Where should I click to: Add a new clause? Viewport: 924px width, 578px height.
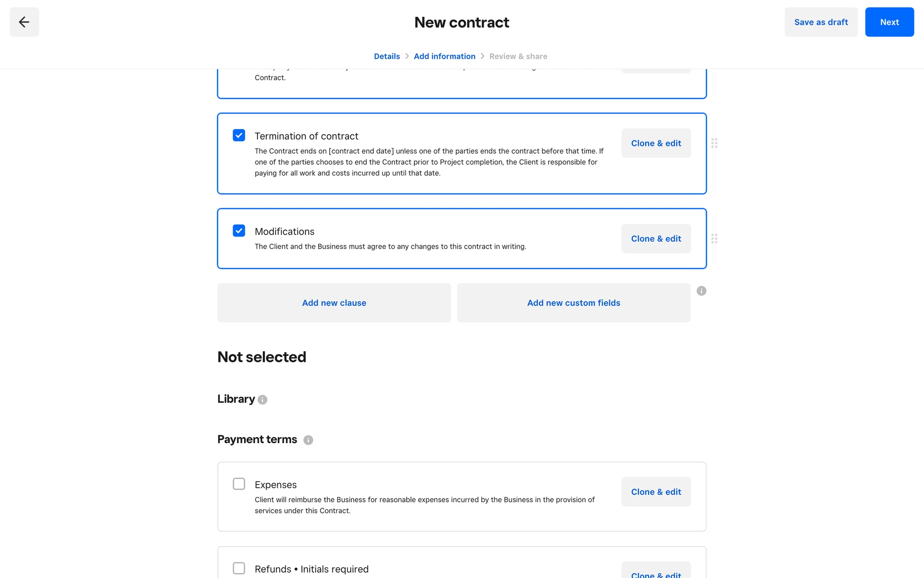[334, 303]
